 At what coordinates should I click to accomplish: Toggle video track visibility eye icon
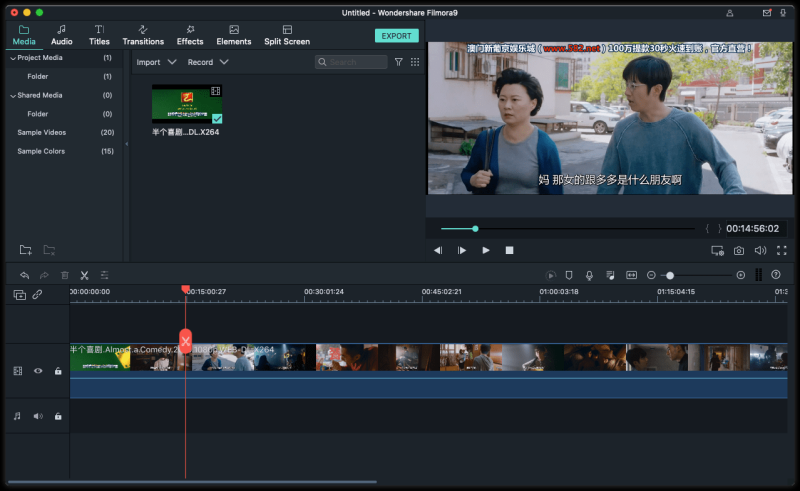[x=38, y=371]
